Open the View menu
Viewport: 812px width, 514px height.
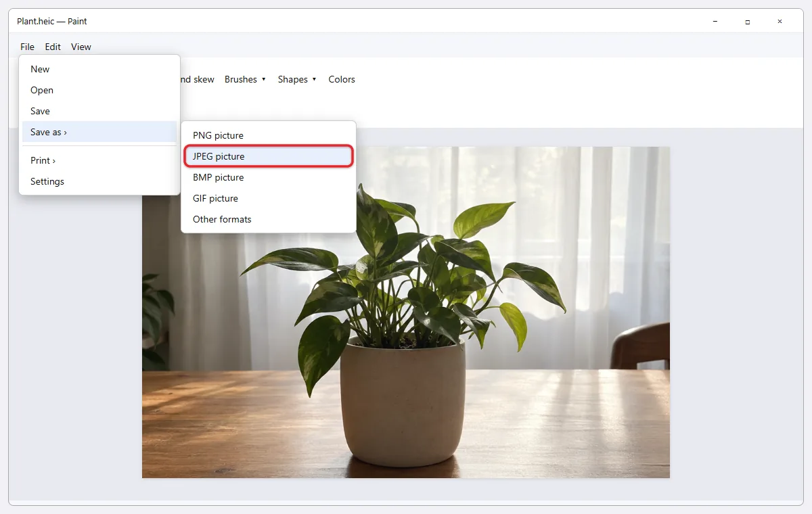(x=81, y=47)
